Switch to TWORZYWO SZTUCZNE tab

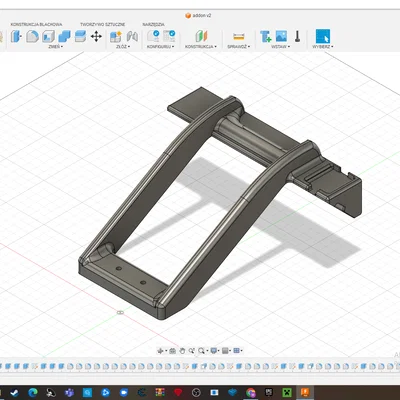click(103, 24)
